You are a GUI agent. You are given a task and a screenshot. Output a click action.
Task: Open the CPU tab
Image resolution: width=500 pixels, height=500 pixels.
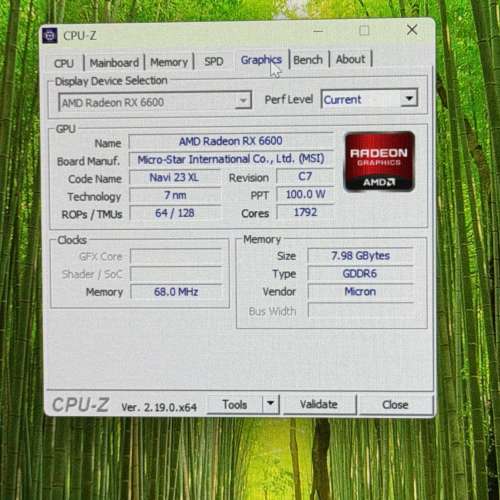64,63
